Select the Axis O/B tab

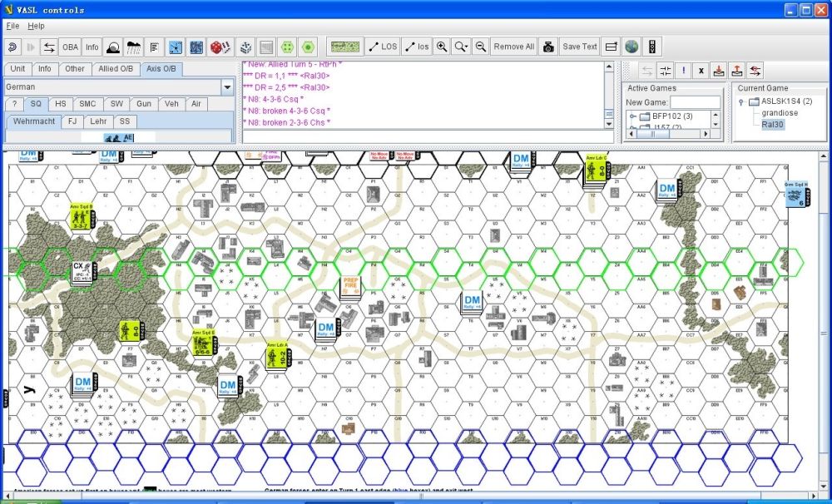click(161, 69)
